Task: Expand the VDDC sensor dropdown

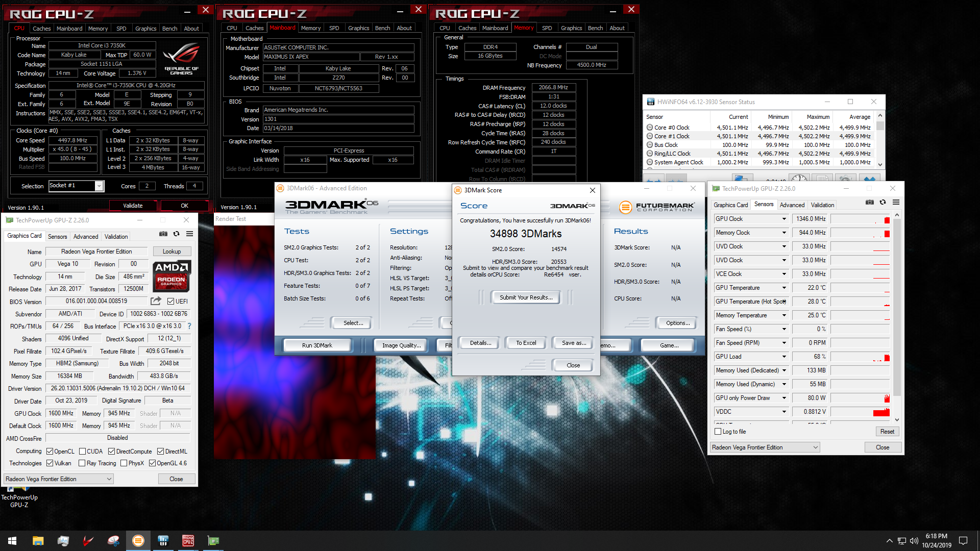Action: click(784, 412)
